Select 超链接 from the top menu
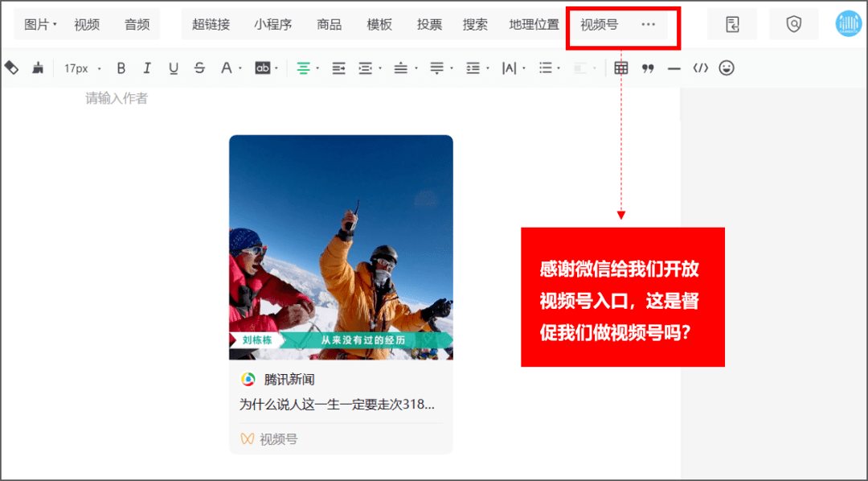 click(x=211, y=23)
